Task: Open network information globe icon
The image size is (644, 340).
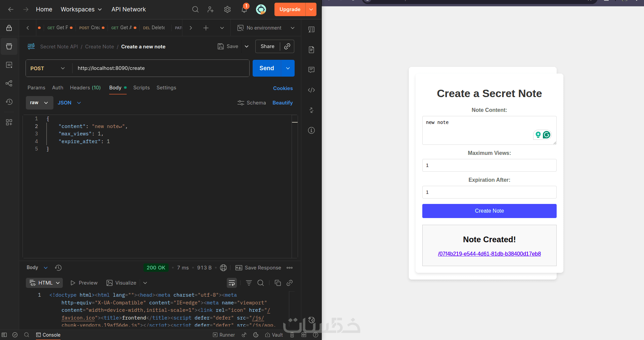Action: pos(223,268)
